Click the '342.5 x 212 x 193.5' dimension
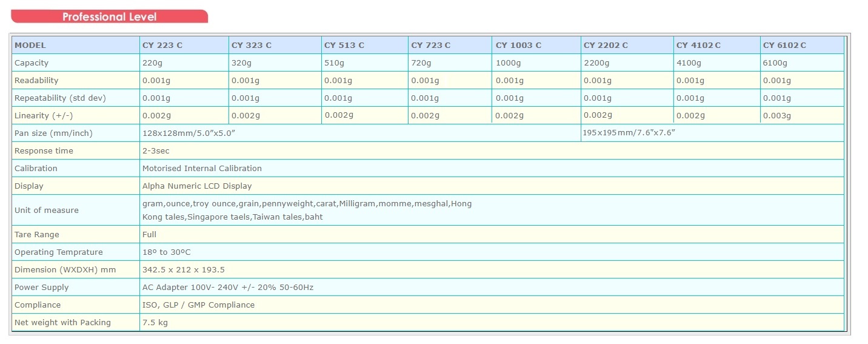Viewport: 868px width, 344px height. tap(184, 270)
